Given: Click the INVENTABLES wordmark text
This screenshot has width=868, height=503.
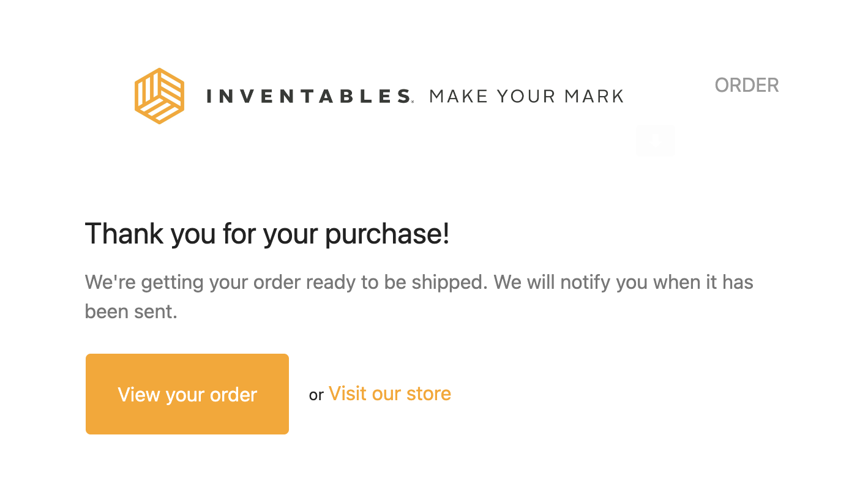Looking at the screenshot, I should [x=309, y=96].
